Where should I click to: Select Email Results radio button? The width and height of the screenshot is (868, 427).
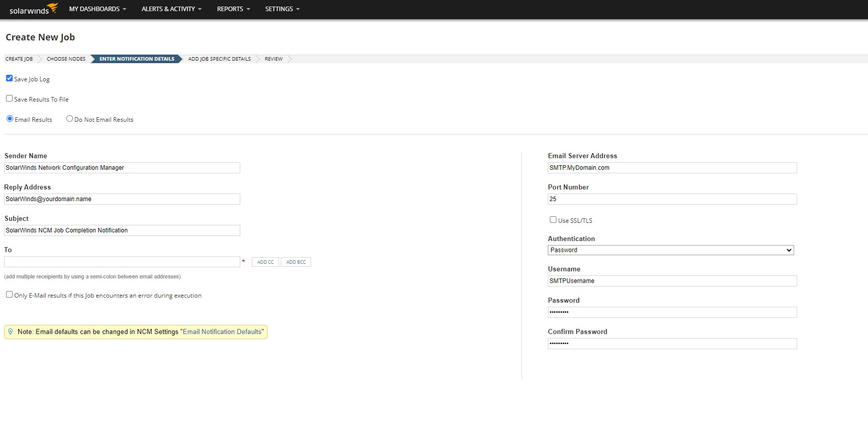[10, 119]
